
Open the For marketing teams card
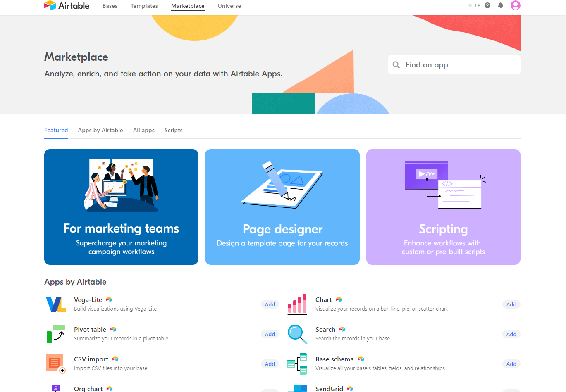(x=121, y=207)
